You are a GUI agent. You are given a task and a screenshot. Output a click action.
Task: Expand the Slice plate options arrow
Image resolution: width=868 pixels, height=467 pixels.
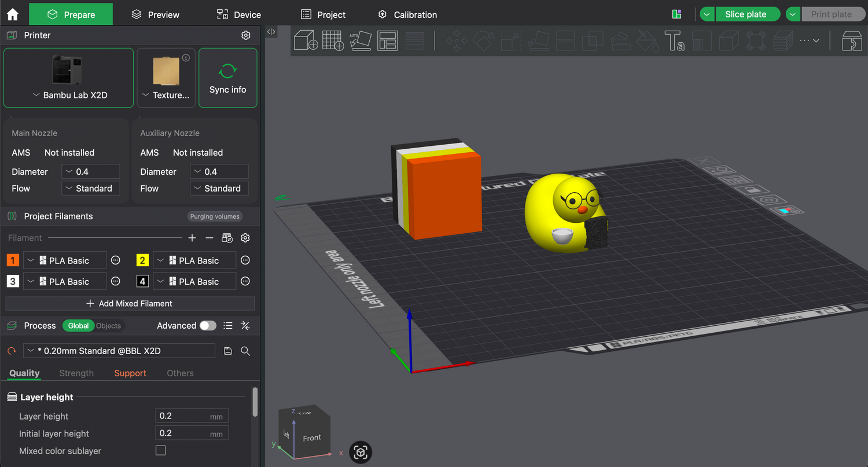point(707,14)
